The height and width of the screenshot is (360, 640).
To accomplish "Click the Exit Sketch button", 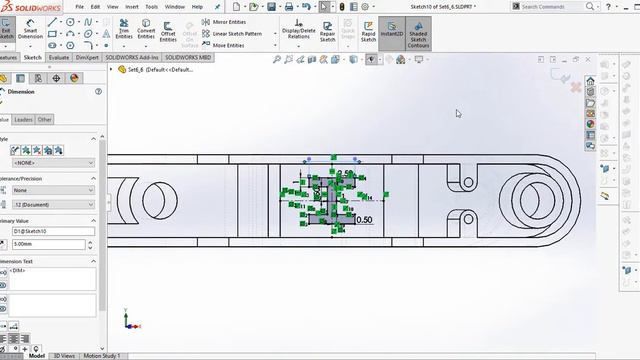I will [7, 29].
